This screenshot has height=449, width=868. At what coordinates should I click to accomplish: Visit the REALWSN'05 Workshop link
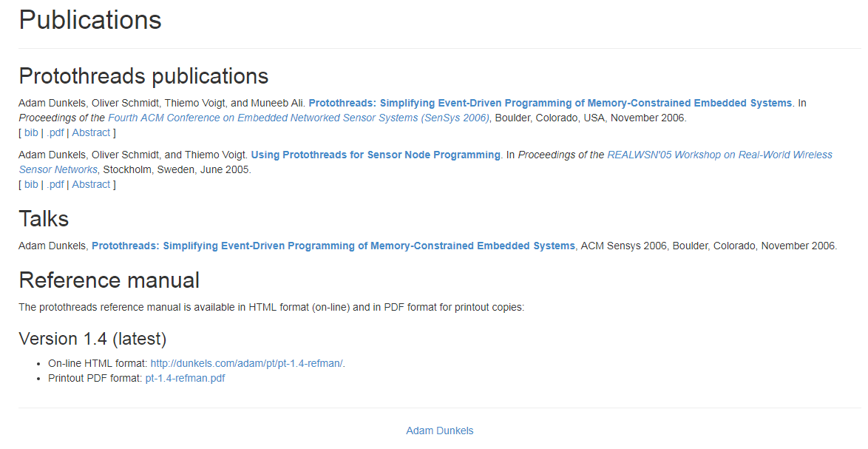tap(719, 155)
